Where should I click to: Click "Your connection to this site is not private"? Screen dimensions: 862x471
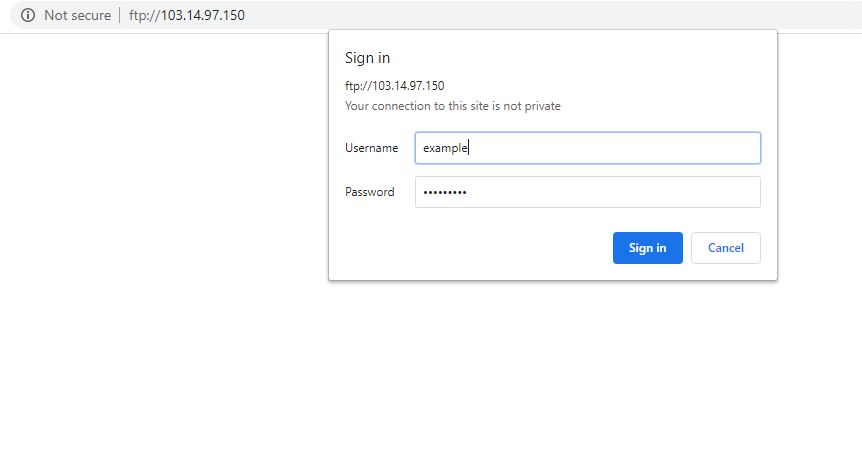coord(452,106)
